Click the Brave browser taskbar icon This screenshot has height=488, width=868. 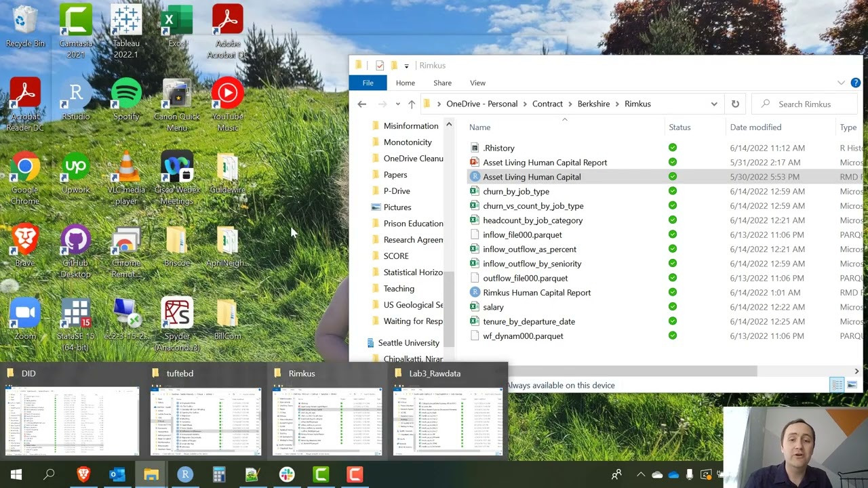pos(83,474)
